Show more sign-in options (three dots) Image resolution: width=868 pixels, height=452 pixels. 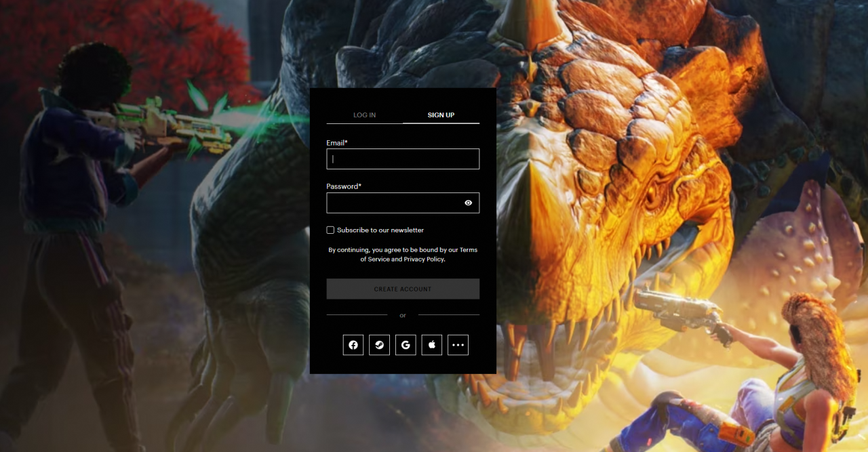458,345
